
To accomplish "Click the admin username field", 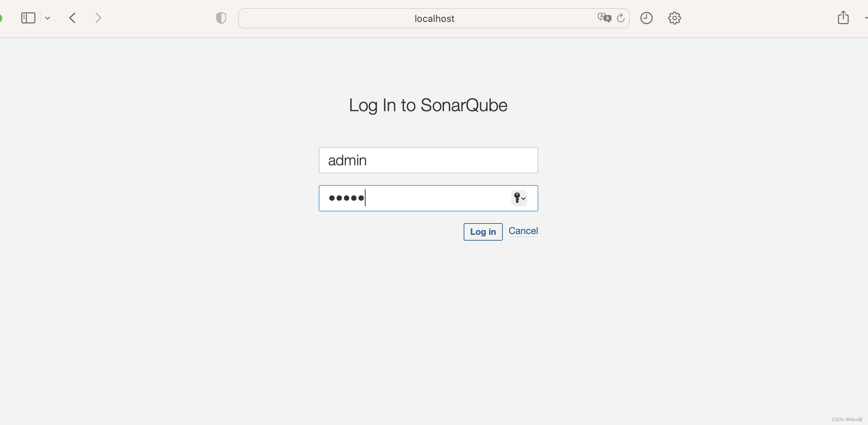I will point(428,160).
